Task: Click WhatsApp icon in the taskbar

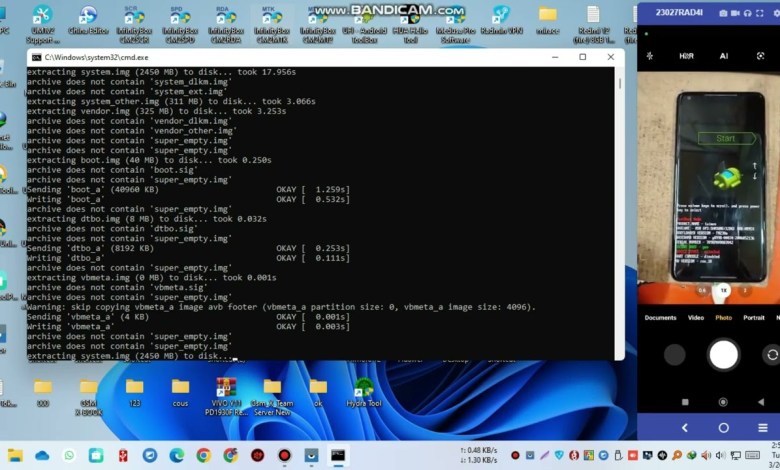Action: (69, 455)
